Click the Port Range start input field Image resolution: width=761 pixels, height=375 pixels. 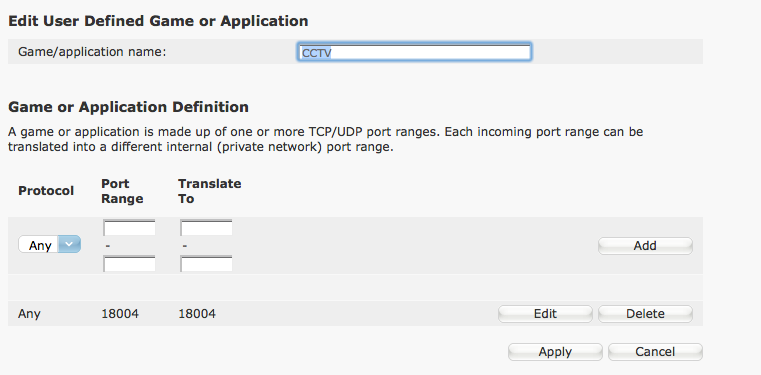pyautogui.click(x=129, y=228)
